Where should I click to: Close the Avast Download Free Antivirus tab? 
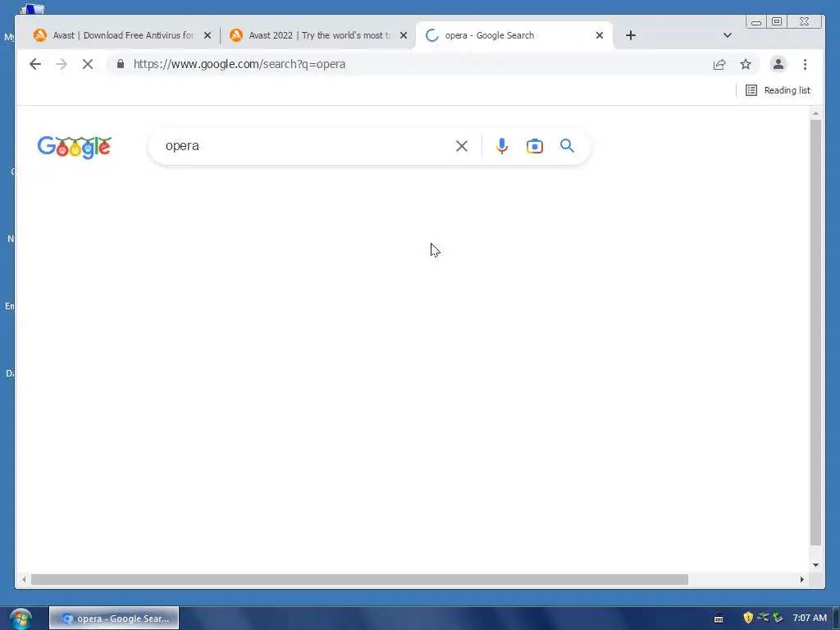click(x=208, y=35)
